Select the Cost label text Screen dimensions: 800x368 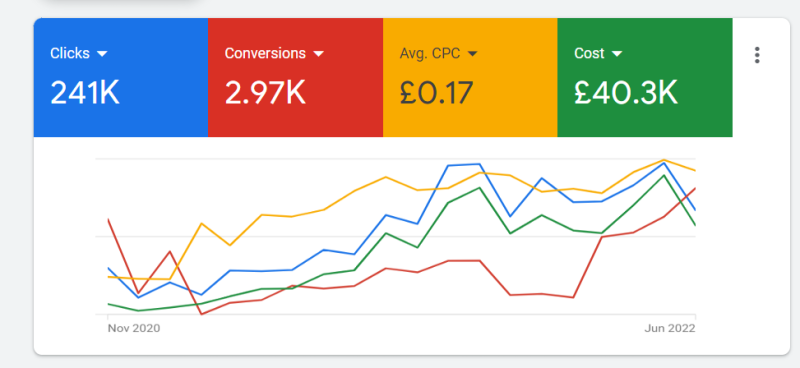(589, 54)
